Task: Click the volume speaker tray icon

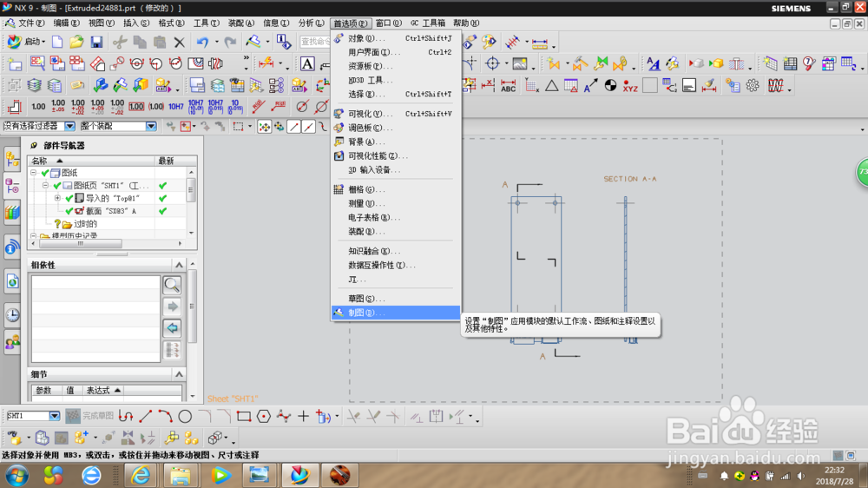Action: point(800,476)
